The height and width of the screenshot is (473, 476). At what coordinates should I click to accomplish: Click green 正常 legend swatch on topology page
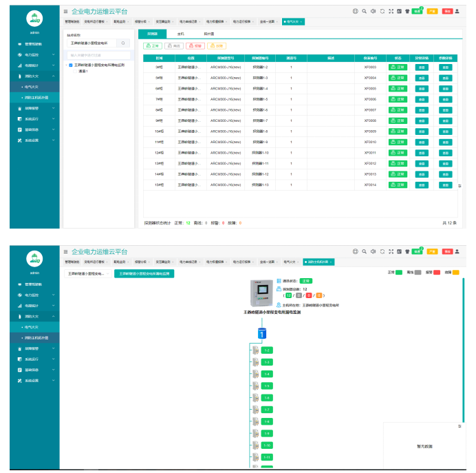pos(398,272)
